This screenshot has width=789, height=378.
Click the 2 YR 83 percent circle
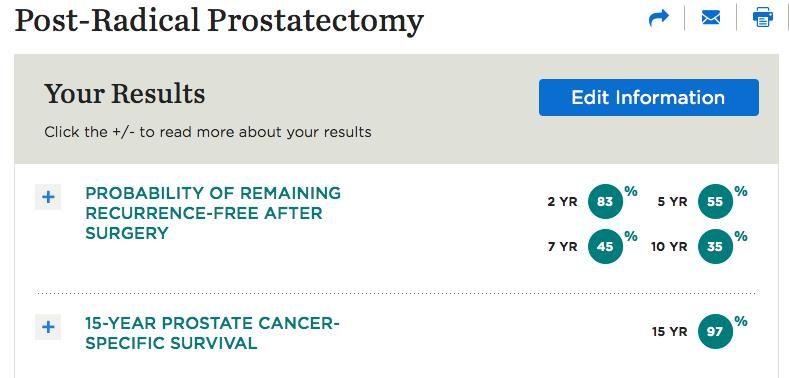click(605, 202)
